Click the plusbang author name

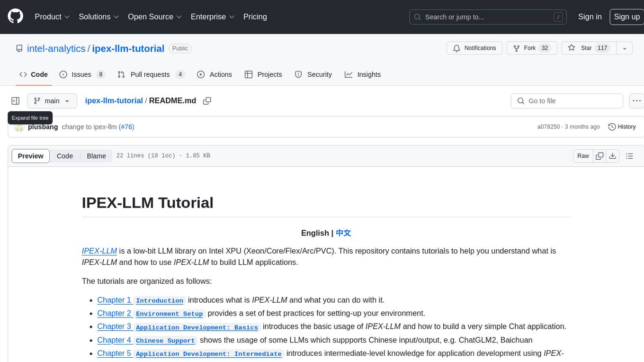point(43,127)
